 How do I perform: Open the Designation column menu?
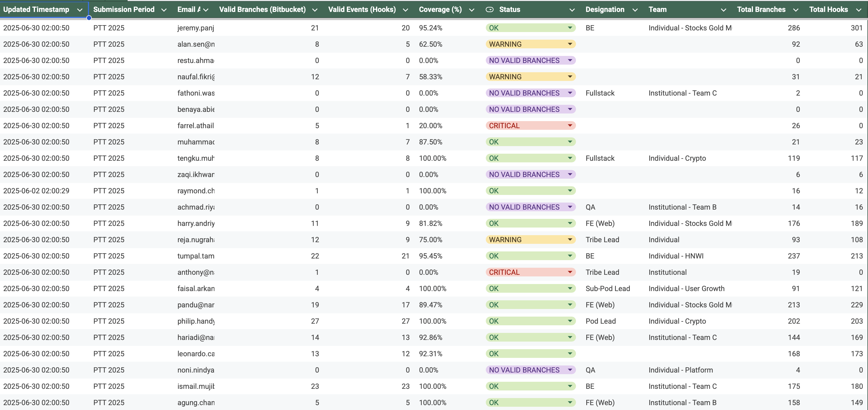635,10
